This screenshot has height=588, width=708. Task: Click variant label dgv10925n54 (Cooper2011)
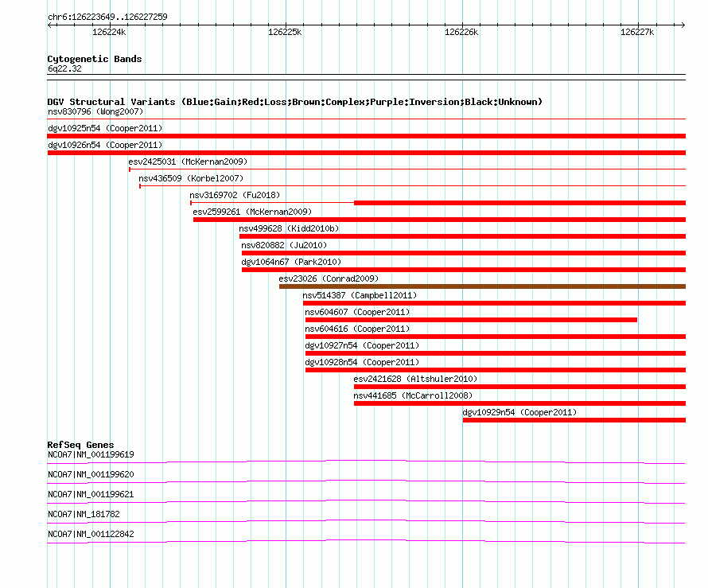(x=105, y=128)
